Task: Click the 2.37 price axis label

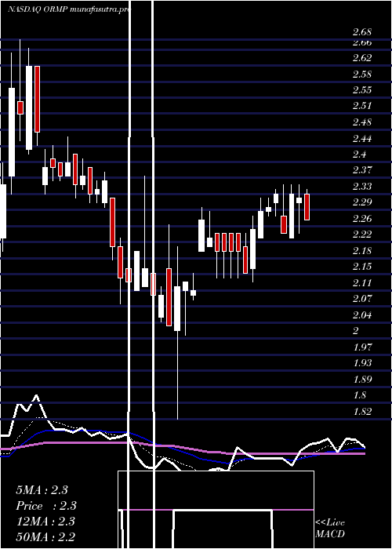Action: coord(362,170)
